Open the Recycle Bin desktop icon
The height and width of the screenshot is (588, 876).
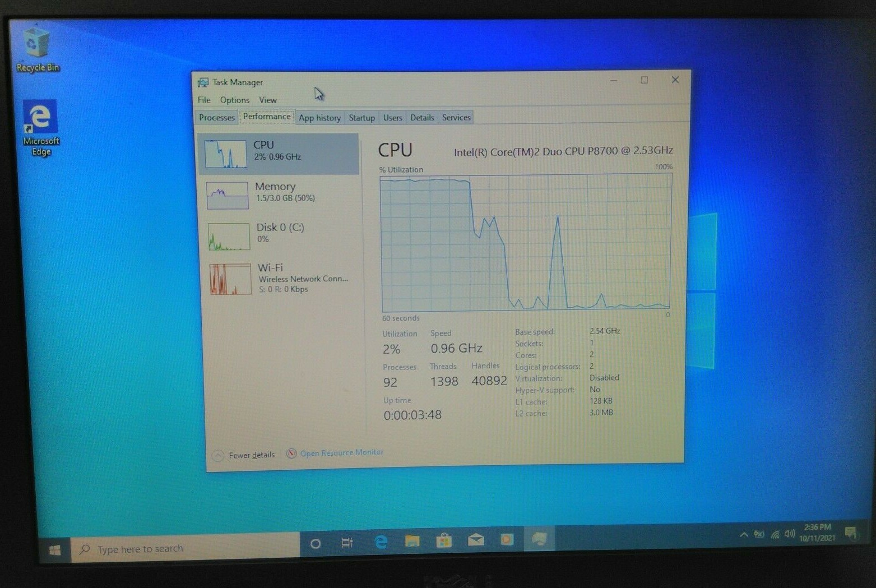pyautogui.click(x=37, y=49)
